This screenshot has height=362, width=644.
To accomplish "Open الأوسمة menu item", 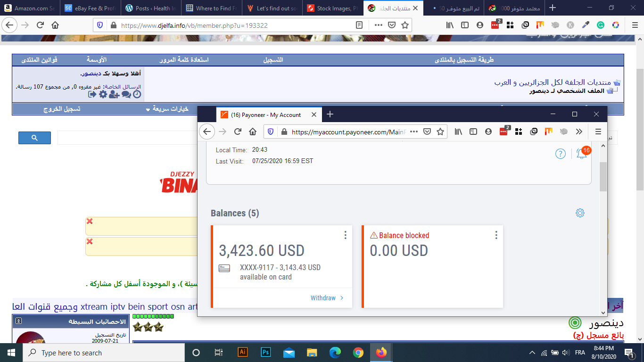I will click(97, 60).
